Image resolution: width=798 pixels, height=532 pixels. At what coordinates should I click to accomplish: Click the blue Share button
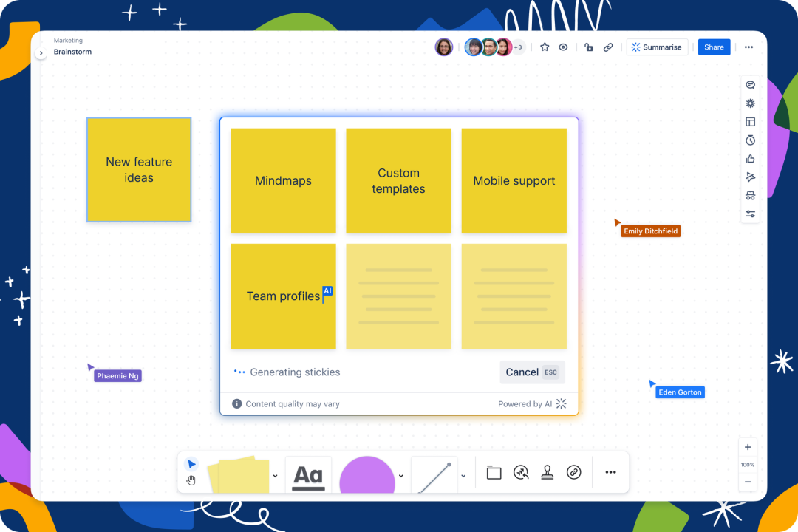[x=714, y=47]
